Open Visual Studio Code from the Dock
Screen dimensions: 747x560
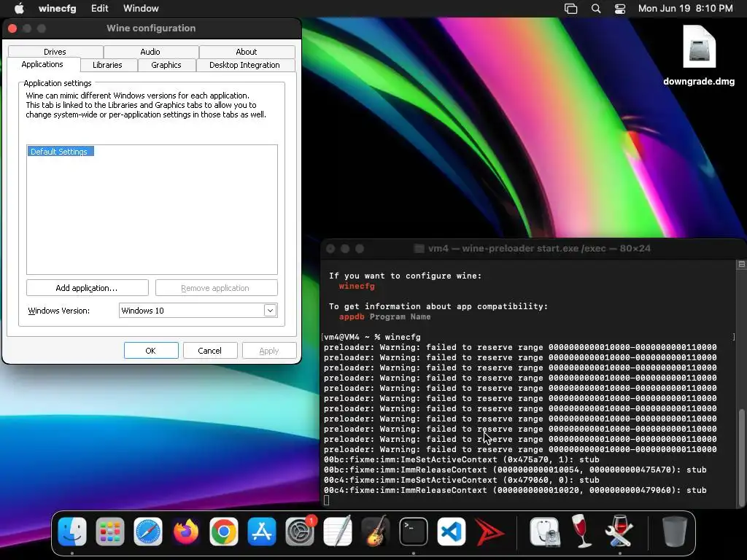[451, 532]
